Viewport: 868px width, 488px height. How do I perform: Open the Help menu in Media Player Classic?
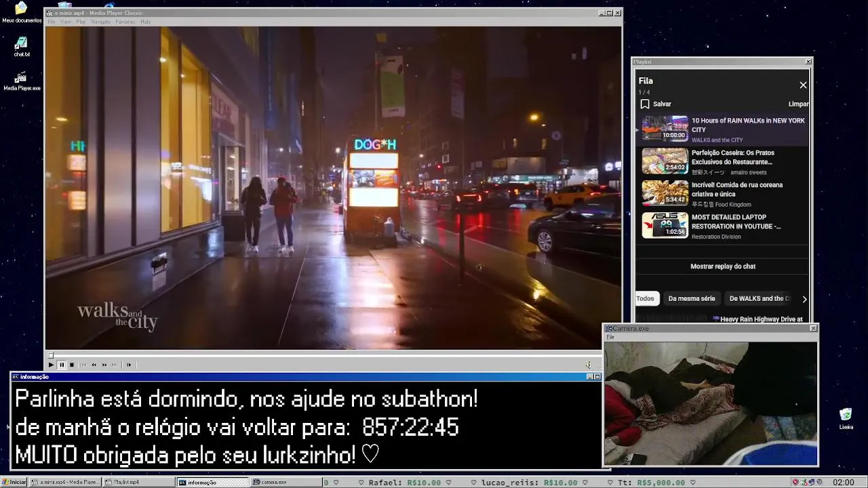(x=145, y=22)
